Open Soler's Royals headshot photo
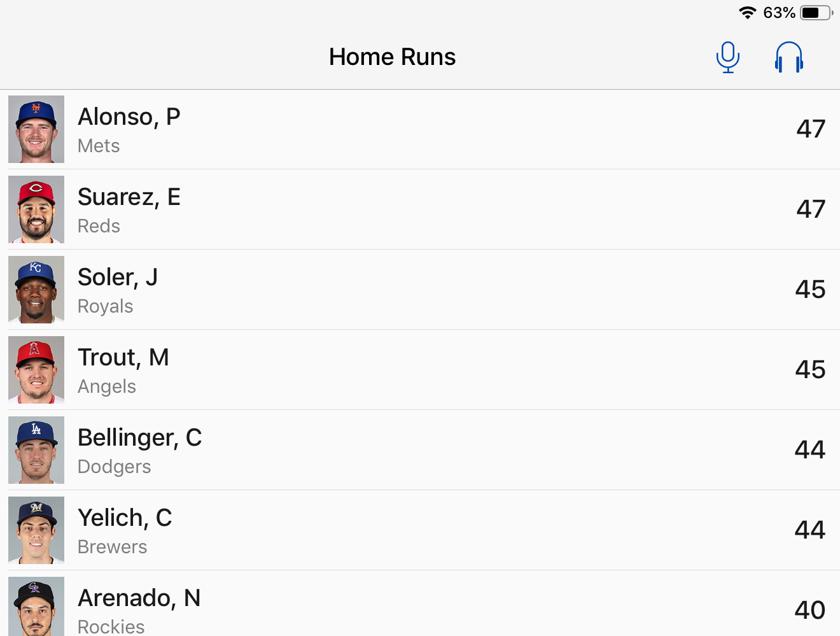Viewport: 840px width, 636px height. 36,290
